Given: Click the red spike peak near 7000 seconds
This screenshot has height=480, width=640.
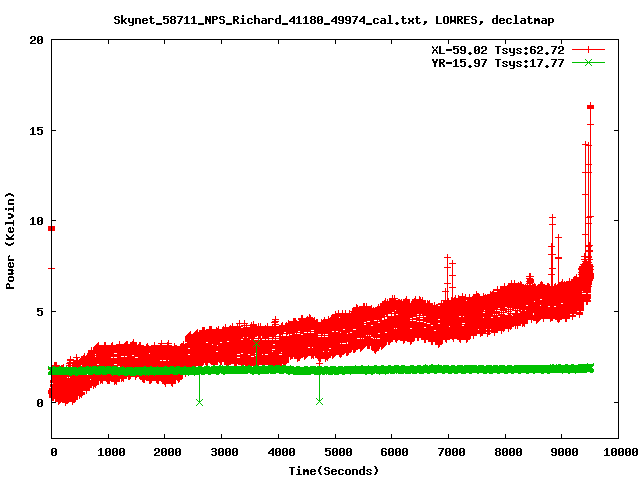Looking at the screenshot, I should (x=448, y=257).
